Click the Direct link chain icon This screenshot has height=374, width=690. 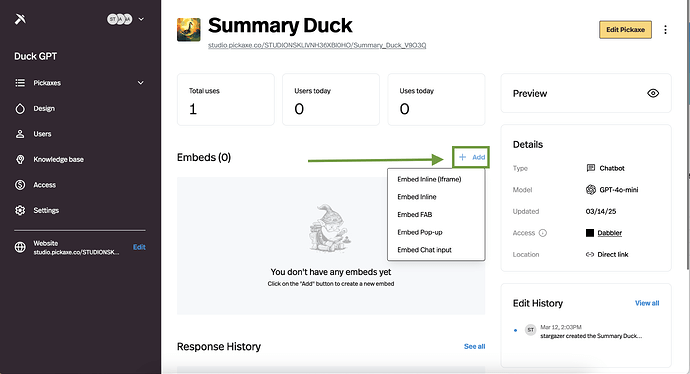click(590, 254)
